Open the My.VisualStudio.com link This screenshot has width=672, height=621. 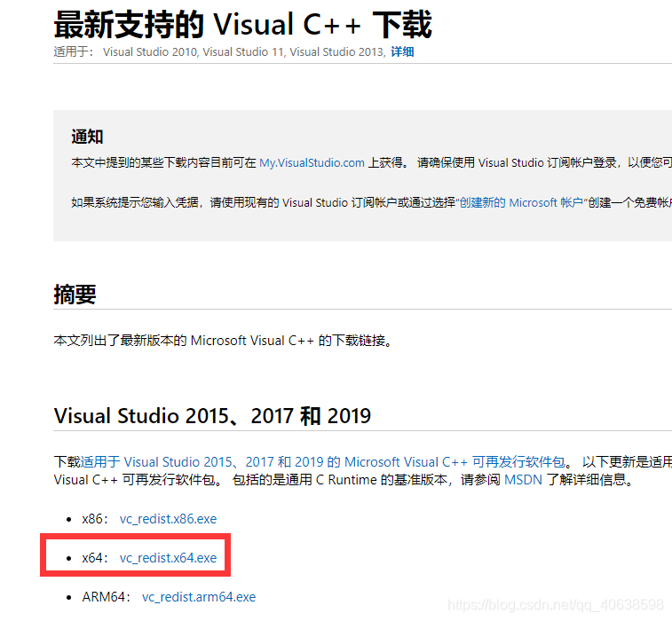click(312, 162)
